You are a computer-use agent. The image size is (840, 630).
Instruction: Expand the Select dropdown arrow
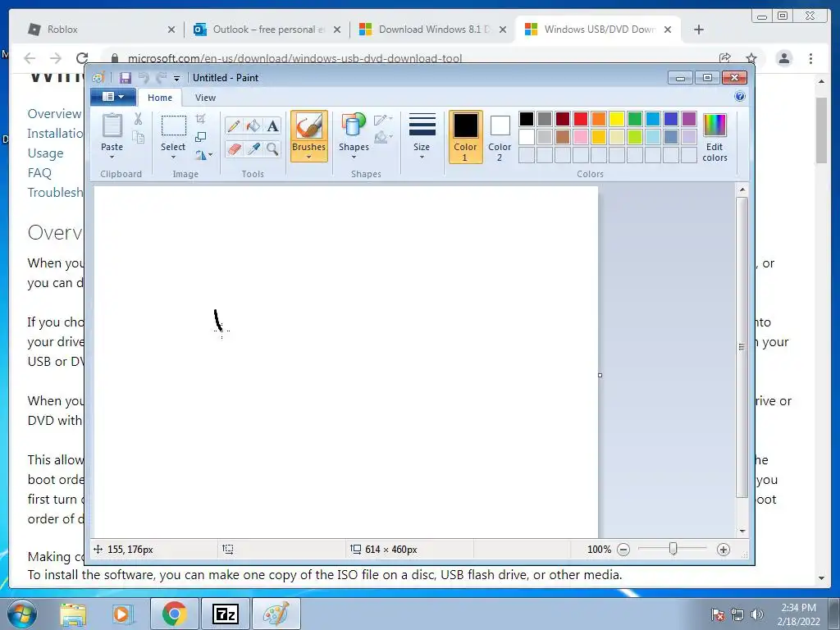pos(173,157)
